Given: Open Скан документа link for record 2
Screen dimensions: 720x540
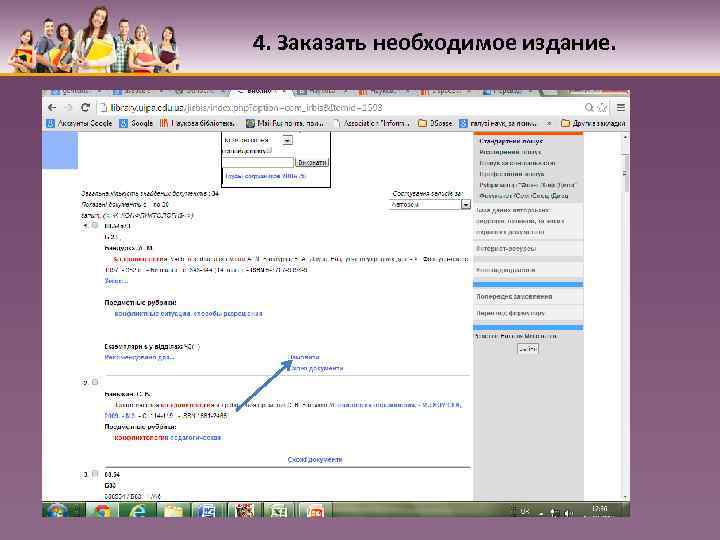Looking at the screenshot, I should (x=315, y=459).
